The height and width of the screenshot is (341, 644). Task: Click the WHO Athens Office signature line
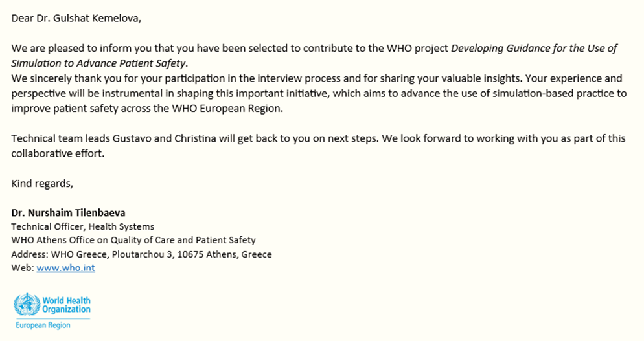coord(133,240)
